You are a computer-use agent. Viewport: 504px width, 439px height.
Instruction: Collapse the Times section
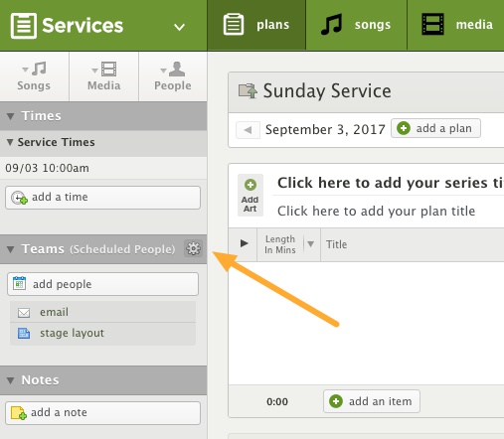tap(11, 116)
